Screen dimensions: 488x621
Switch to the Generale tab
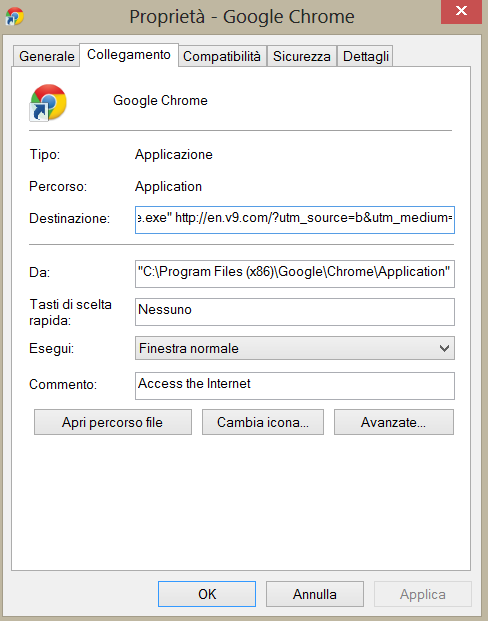click(46, 56)
